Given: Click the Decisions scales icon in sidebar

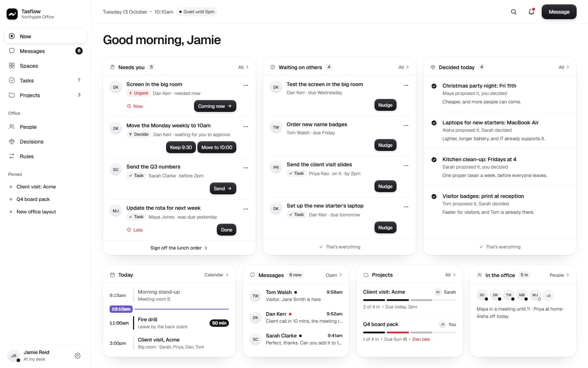Looking at the screenshot, I should 12,141.
